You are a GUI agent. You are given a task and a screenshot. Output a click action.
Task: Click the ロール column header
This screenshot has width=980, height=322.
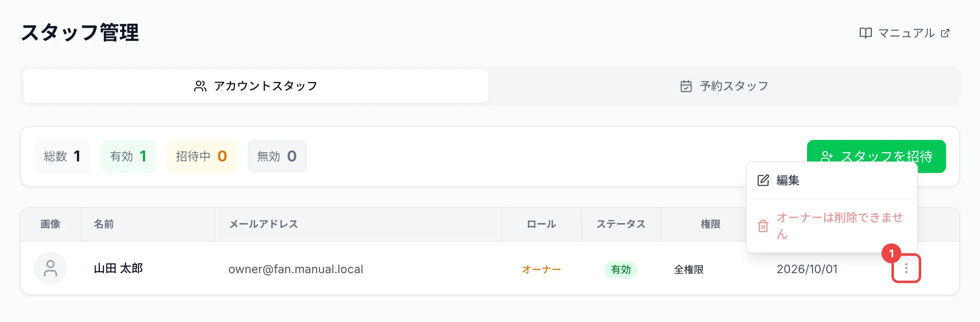tap(541, 224)
